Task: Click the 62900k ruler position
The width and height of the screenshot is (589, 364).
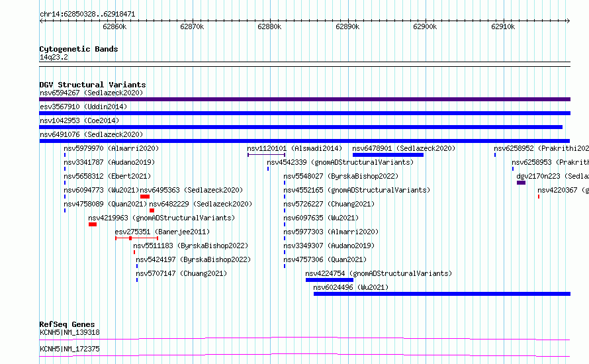Action: (x=425, y=26)
